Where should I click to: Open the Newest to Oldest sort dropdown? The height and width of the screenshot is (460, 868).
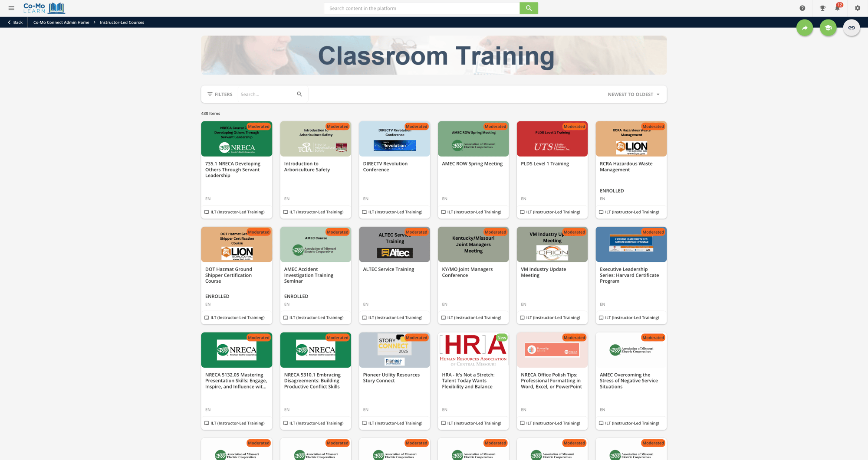pos(633,94)
